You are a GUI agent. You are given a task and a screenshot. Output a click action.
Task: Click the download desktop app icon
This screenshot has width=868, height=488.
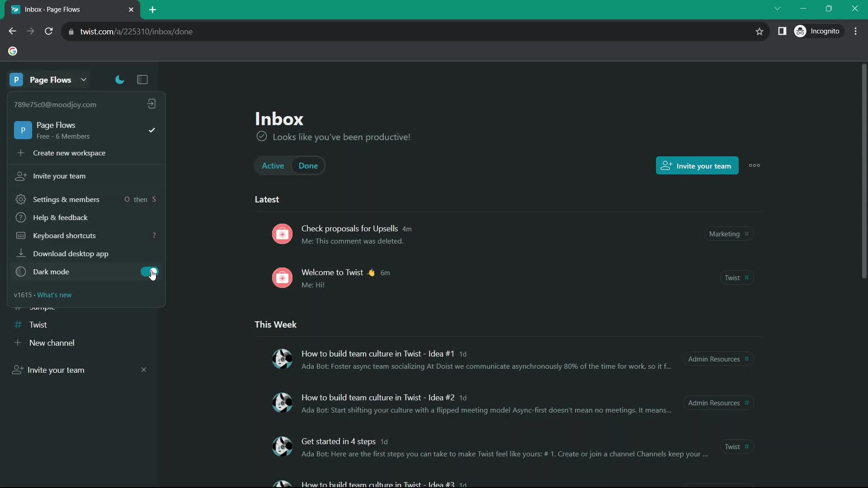pyautogui.click(x=20, y=253)
